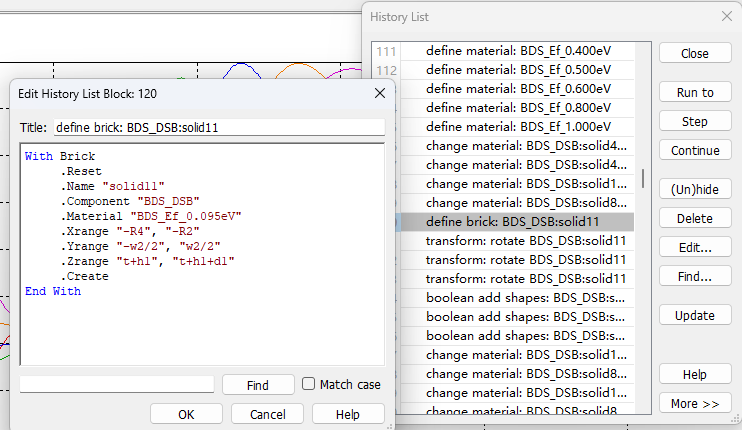
Task: Click the find text search box
Action: 117,384
